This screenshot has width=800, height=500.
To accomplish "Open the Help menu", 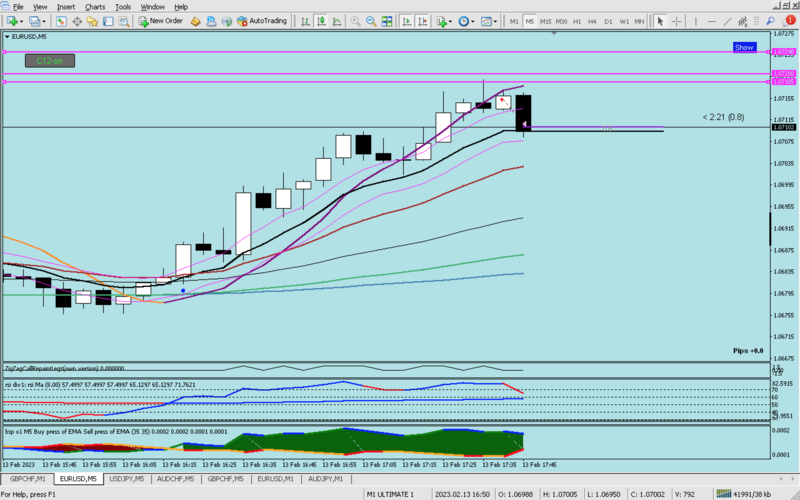I will coord(181,7).
